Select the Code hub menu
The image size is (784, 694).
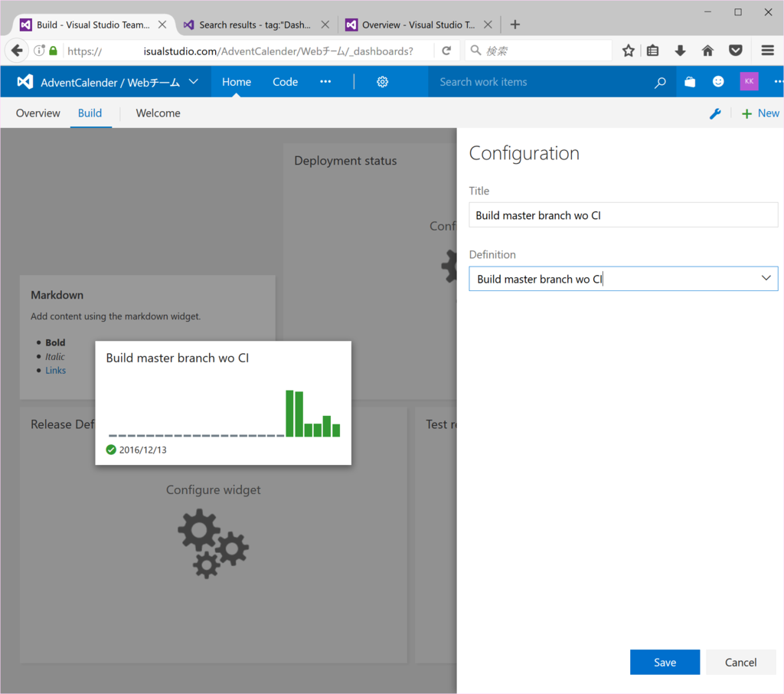click(285, 81)
